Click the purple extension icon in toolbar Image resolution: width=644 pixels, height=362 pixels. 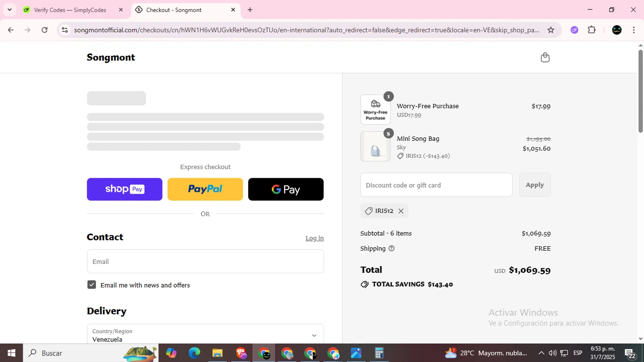click(574, 30)
